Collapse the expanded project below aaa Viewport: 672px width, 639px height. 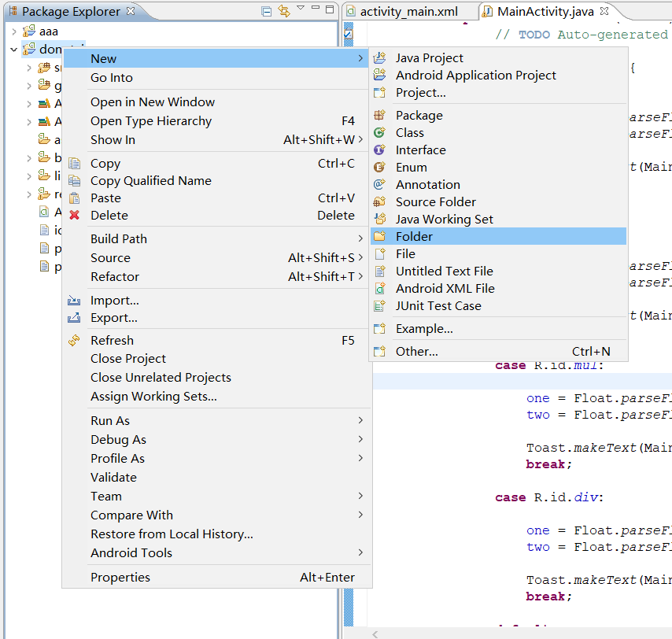pyautogui.click(x=14, y=50)
